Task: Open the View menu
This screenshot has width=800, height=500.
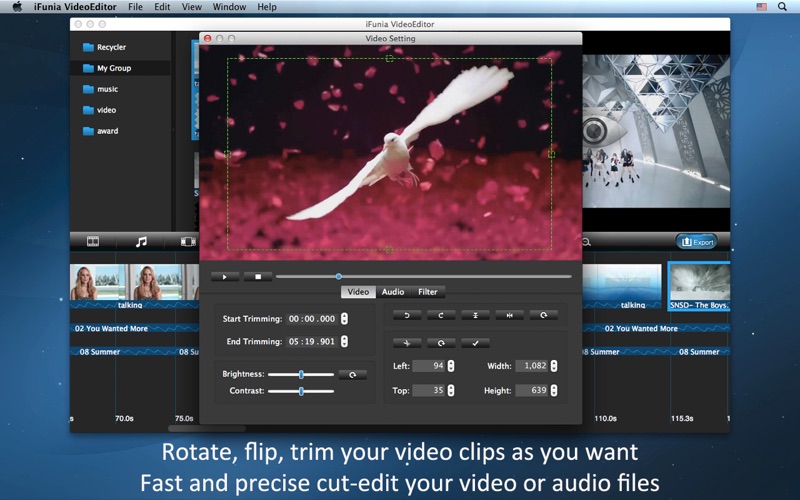Action: pos(192,7)
